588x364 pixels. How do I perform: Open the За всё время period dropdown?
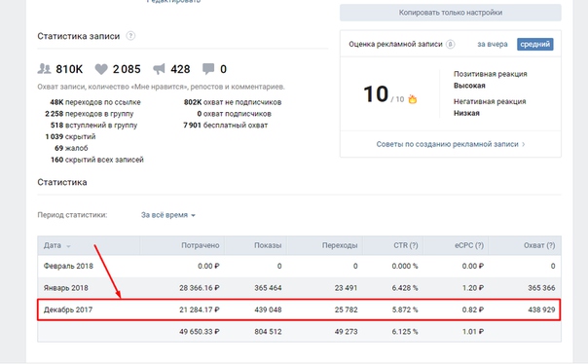[168, 215]
